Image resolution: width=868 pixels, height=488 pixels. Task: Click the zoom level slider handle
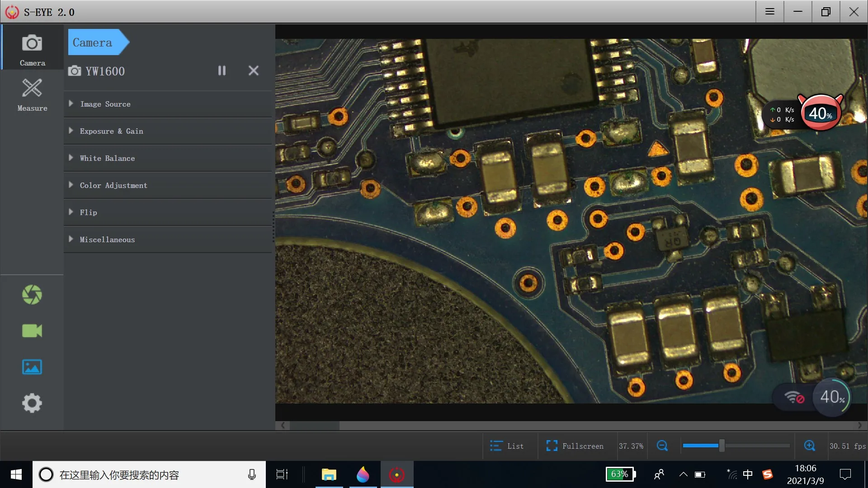click(722, 446)
